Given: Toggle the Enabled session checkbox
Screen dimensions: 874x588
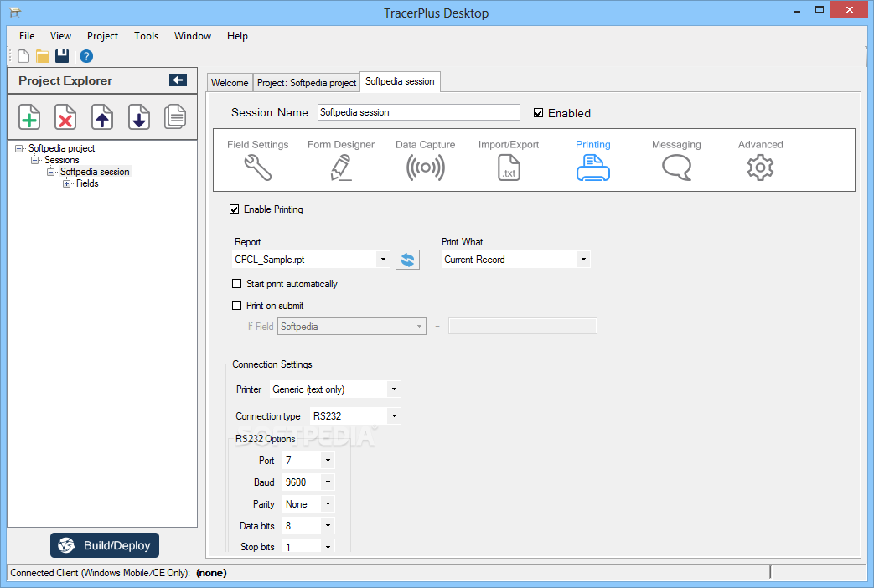Looking at the screenshot, I should (x=538, y=113).
